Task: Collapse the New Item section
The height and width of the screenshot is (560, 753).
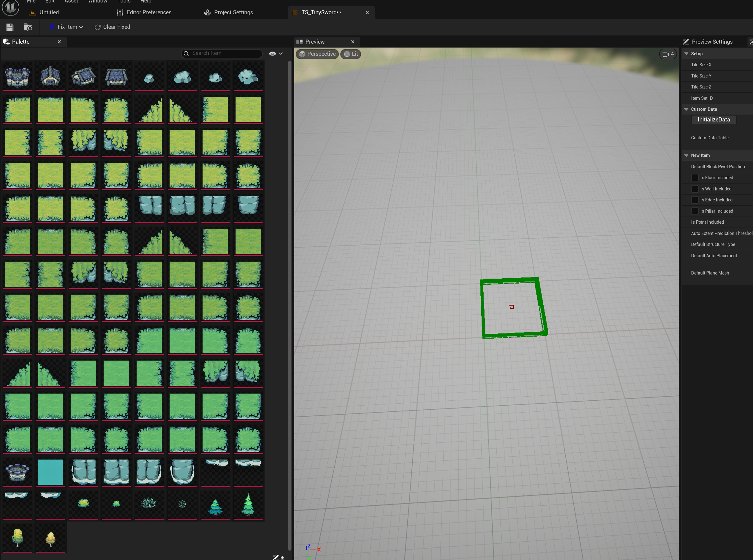Action: click(686, 155)
